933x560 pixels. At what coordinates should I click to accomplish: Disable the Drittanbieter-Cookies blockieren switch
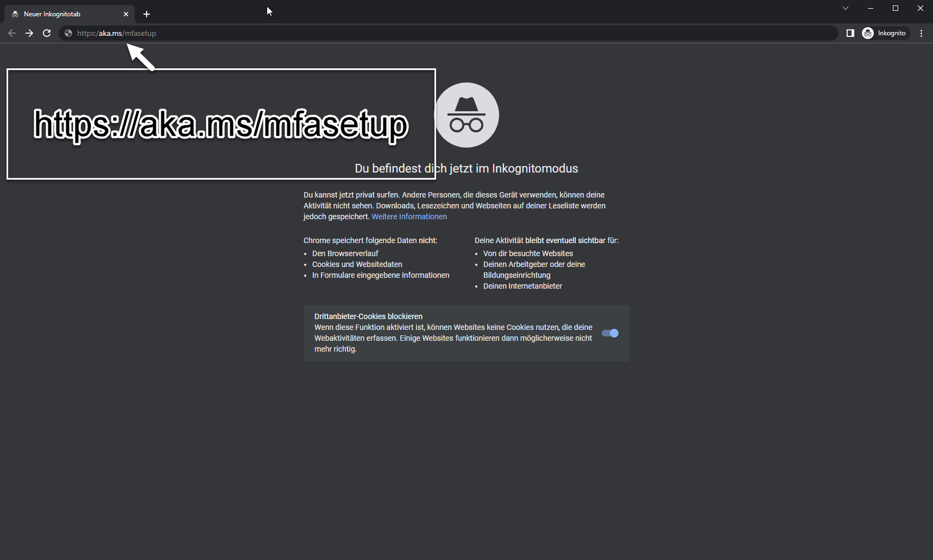click(x=610, y=333)
